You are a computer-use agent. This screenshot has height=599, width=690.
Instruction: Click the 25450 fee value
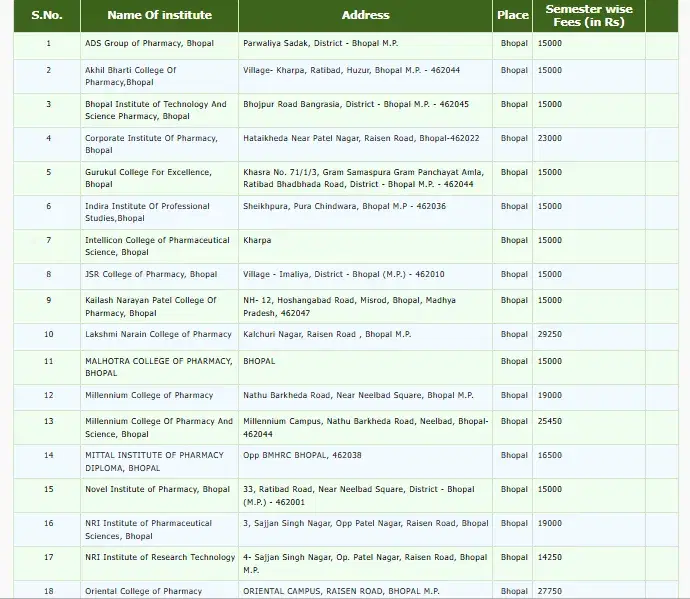(x=550, y=421)
